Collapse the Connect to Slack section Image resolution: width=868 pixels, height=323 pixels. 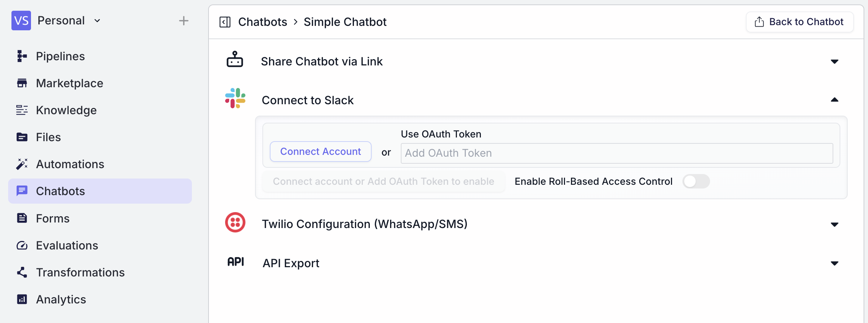click(x=835, y=100)
